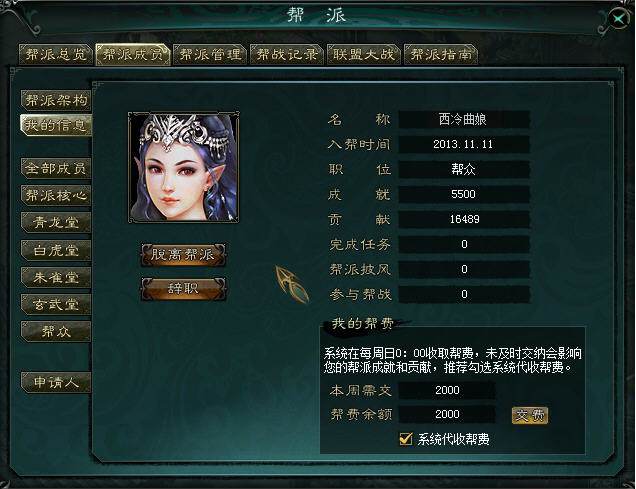636x489 pixels.
Task: Open the 帮派总览 tab
Action: 56,54
